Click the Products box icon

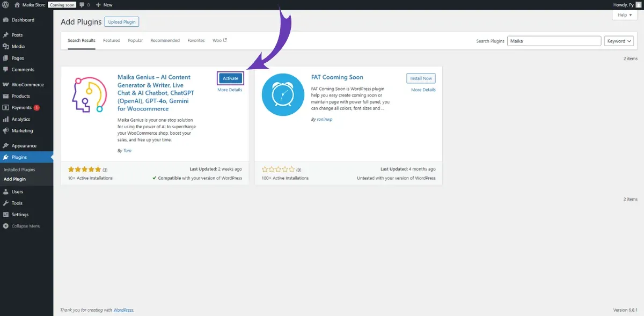point(5,96)
